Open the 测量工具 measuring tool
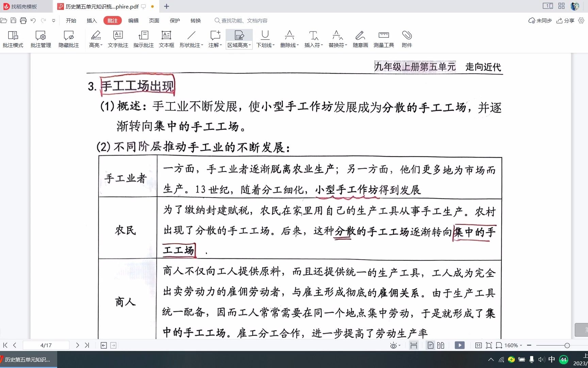Image resolution: width=588 pixels, height=368 pixels. click(384, 39)
